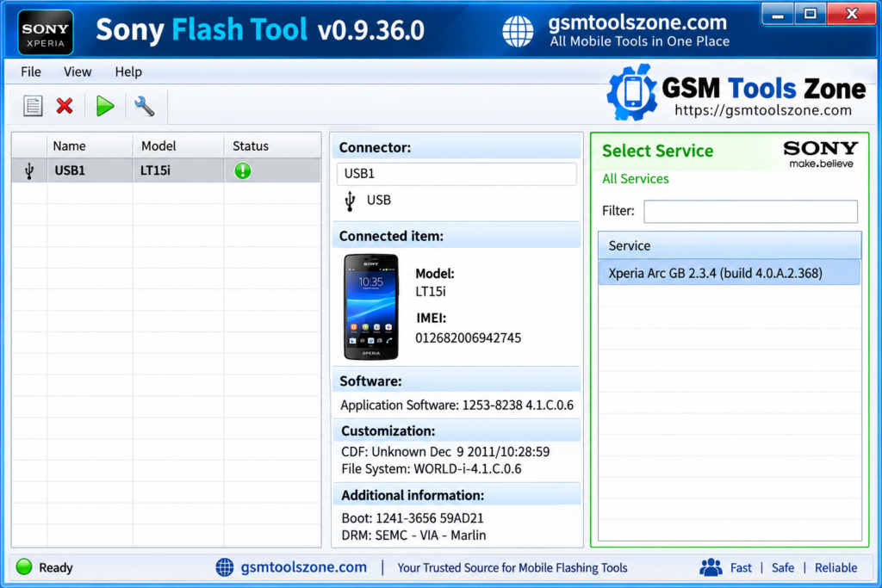The width and height of the screenshot is (882, 588).
Task: Click the globe icon in title banner
Action: [x=518, y=31]
